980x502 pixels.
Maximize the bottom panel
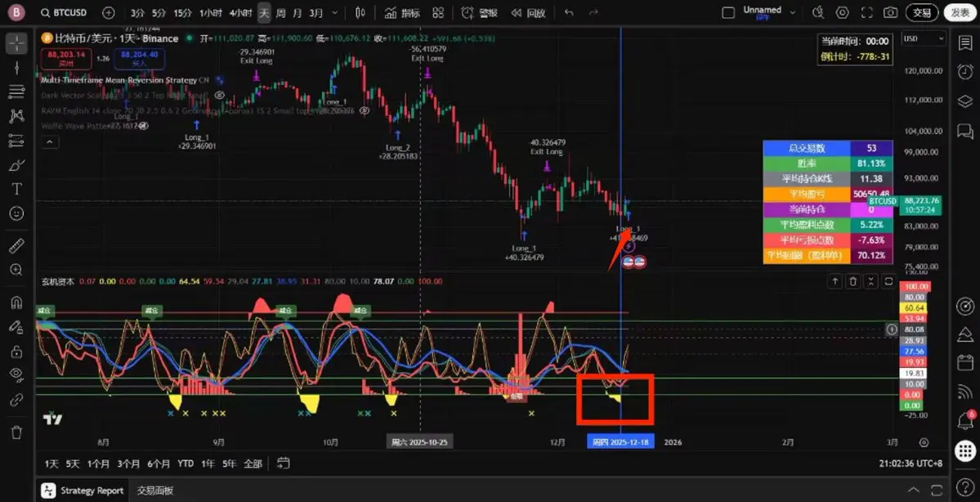point(936,490)
